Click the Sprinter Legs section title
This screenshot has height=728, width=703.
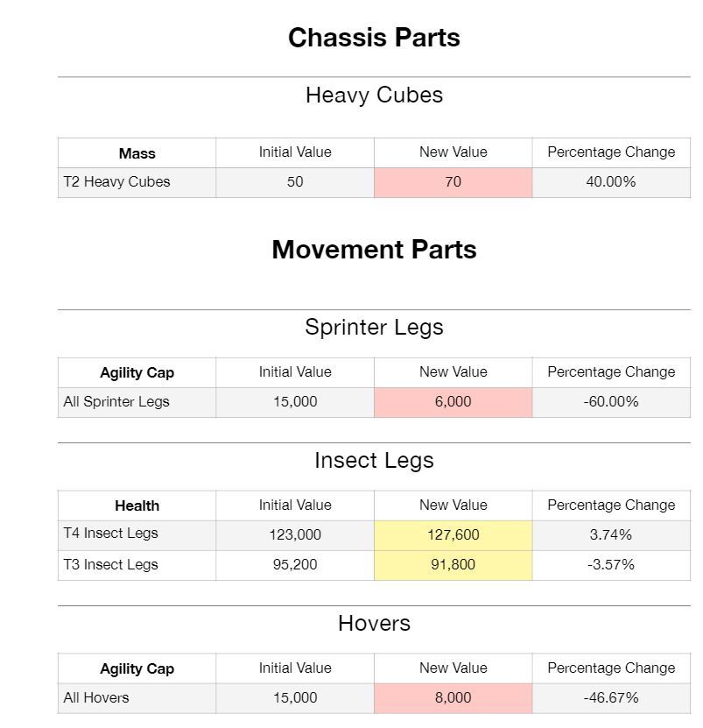(x=374, y=328)
